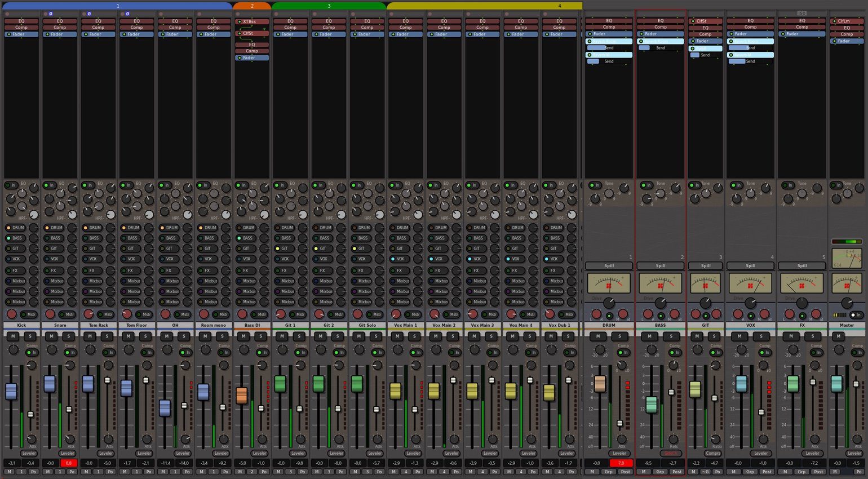Click the VOX bus VU meter

(x=750, y=283)
